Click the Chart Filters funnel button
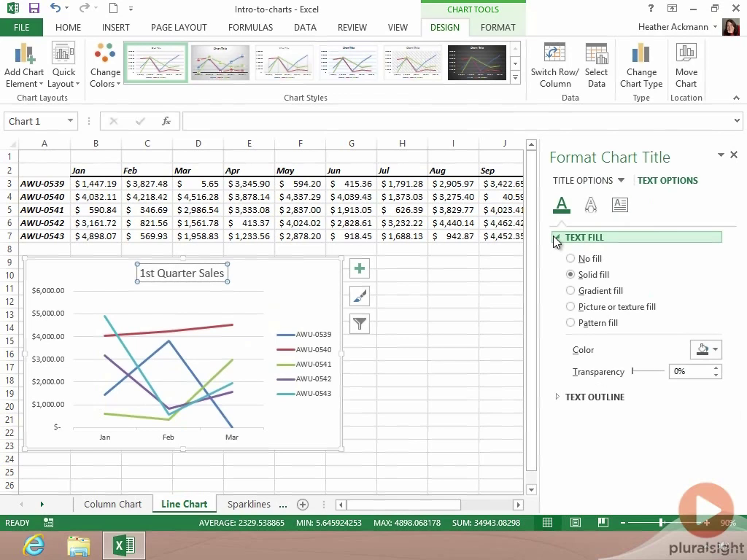The height and width of the screenshot is (560, 747). 360,324
